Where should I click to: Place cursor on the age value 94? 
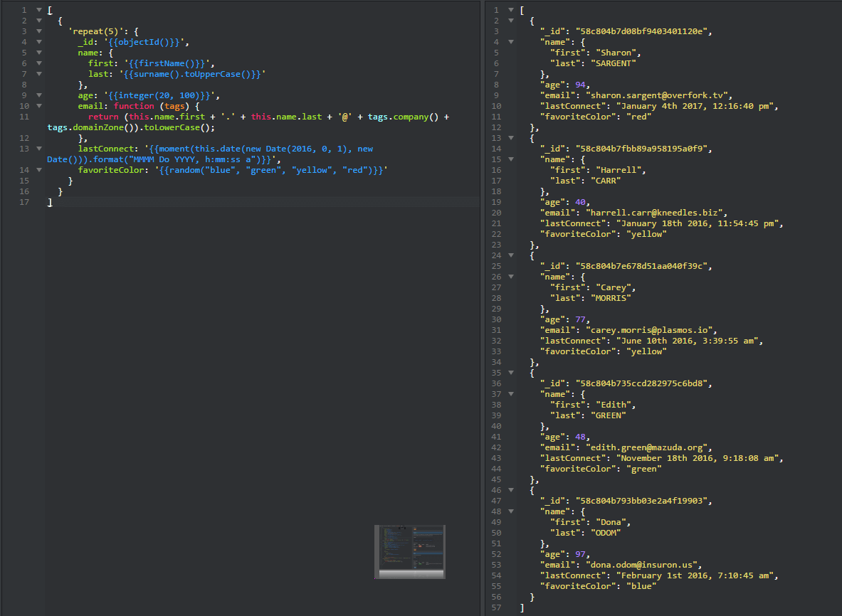pyautogui.click(x=579, y=85)
